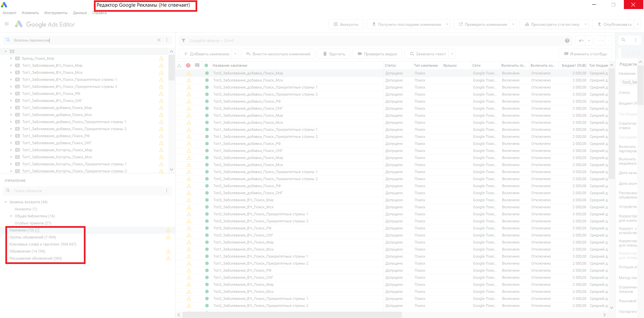Screen dimensions: 644x318
Task: Open campaign search three-dot options menu
Action: pyautogui.click(x=167, y=40)
